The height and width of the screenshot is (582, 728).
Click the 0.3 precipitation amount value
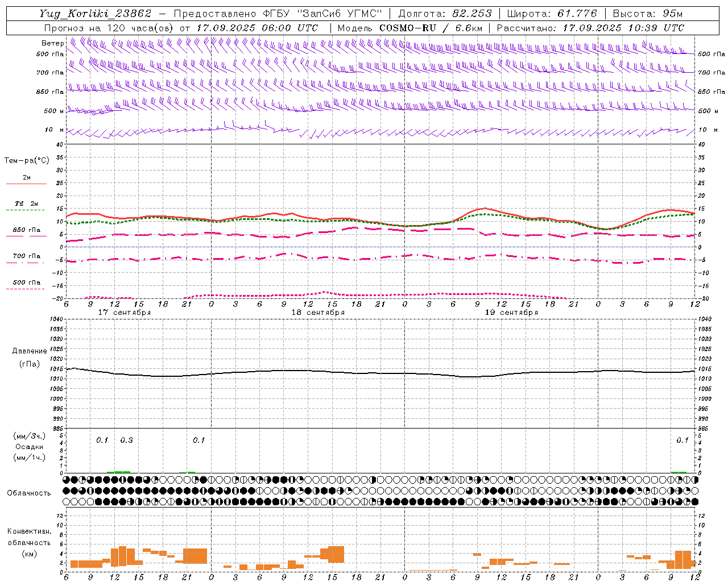pyautogui.click(x=126, y=440)
